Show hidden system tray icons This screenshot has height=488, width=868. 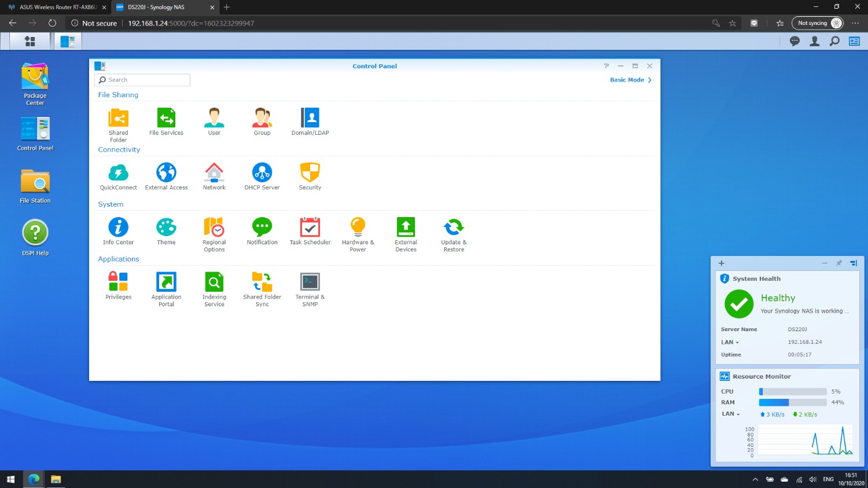(755, 479)
